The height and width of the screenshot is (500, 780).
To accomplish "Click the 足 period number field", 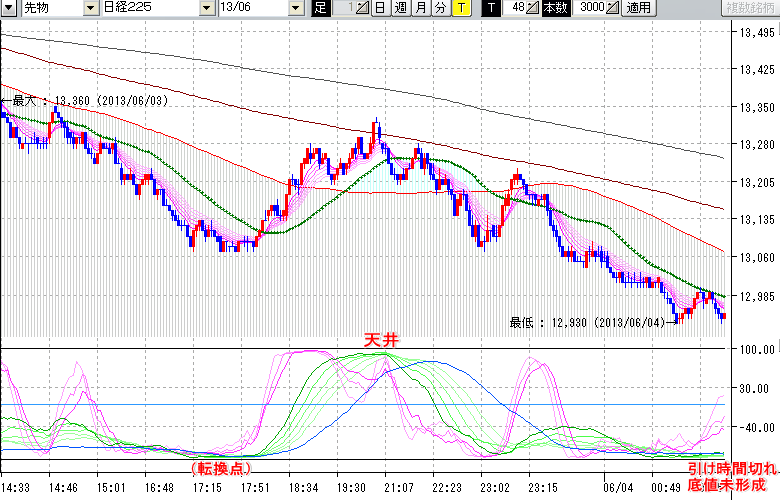I will [x=344, y=8].
